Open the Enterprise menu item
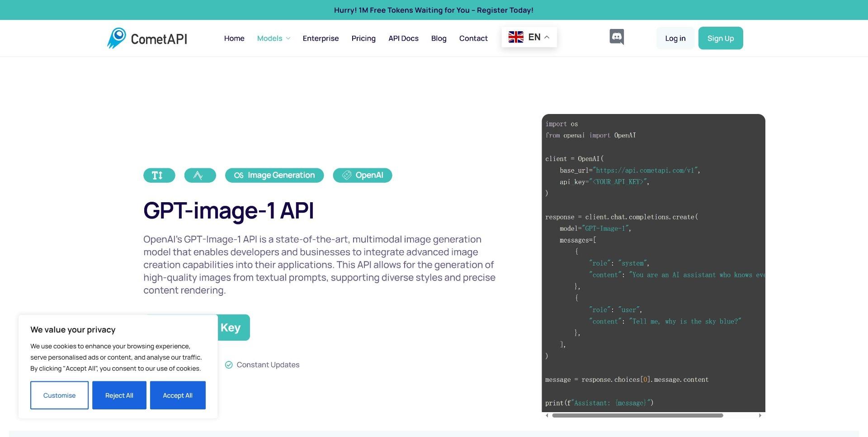 coord(321,38)
